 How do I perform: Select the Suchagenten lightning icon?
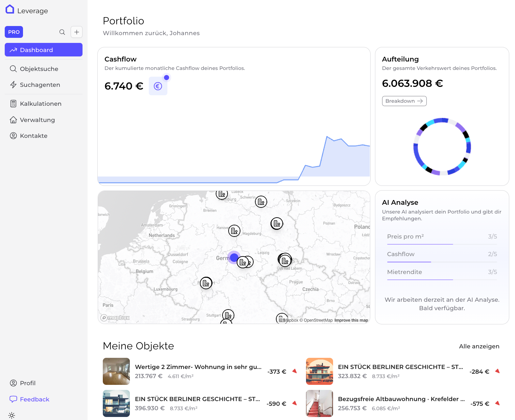[x=13, y=84]
